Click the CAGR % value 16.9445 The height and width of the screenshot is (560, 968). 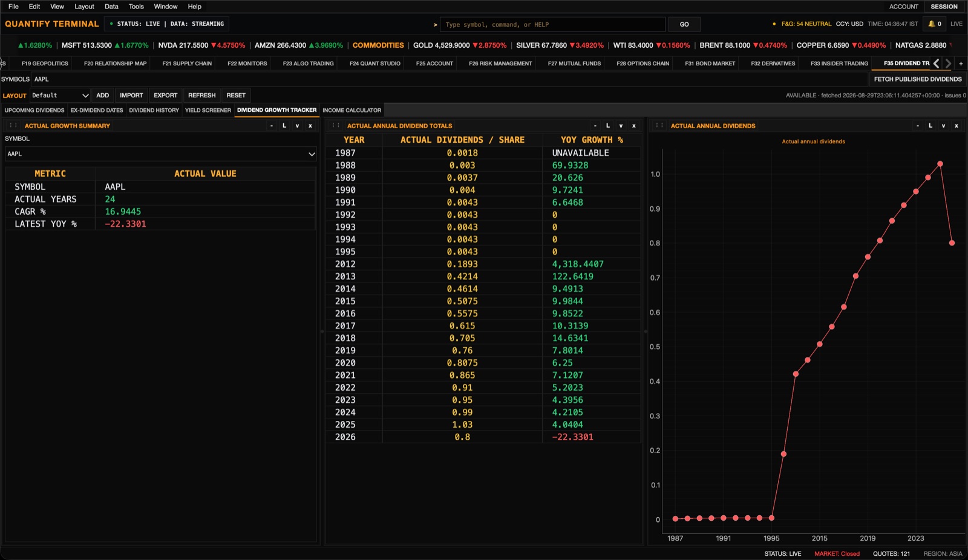123,212
